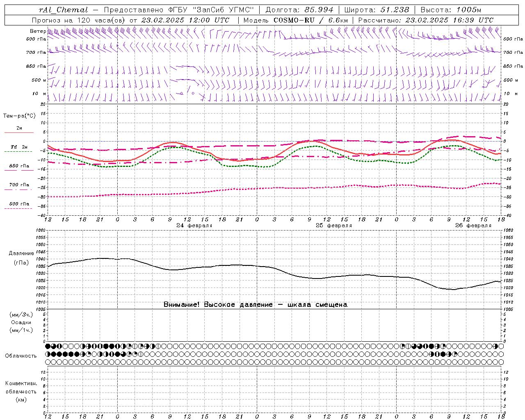Click the station title rAl_Chemal
This screenshot has width=525, height=420.
click(63, 10)
